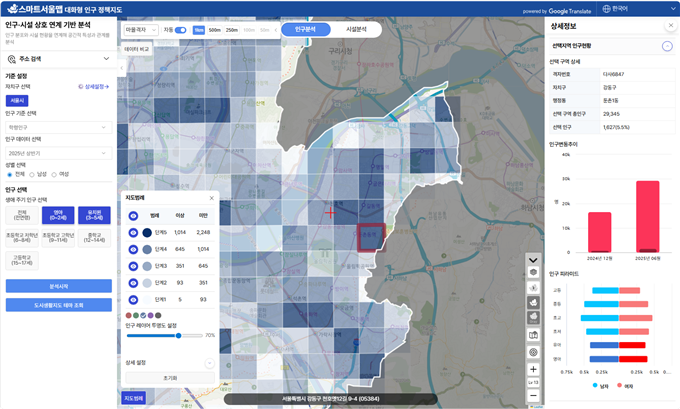
Task: Zoom in with the map plus button
Action: coord(533,369)
